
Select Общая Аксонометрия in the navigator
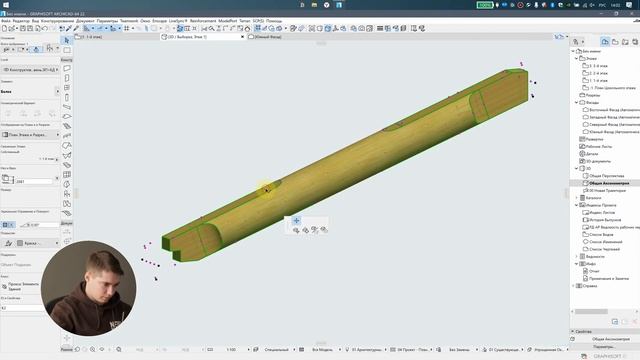(609, 183)
